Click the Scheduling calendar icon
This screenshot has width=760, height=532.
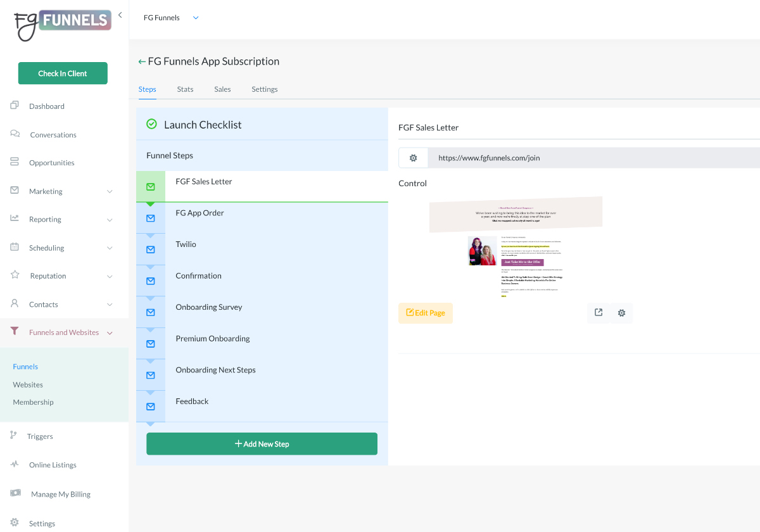click(x=15, y=247)
